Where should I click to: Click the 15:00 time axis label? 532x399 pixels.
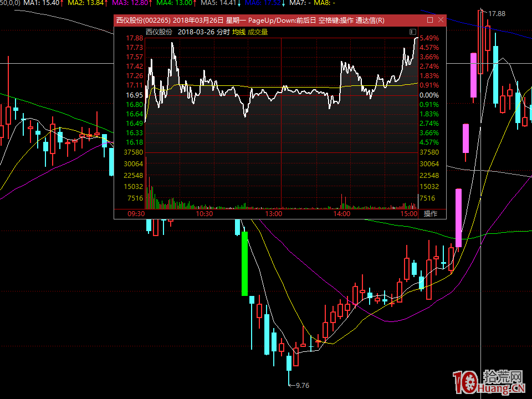tap(409, 214)
